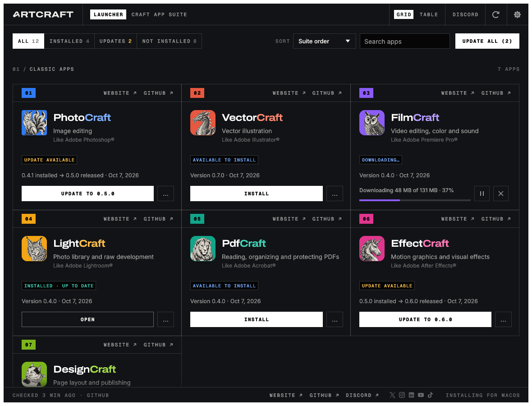Image resolution: width=532 pixels, height=406 pixels.
Task: Click Installed · Up to date tag
Action: pyautogui.click(x=59, y=286)
